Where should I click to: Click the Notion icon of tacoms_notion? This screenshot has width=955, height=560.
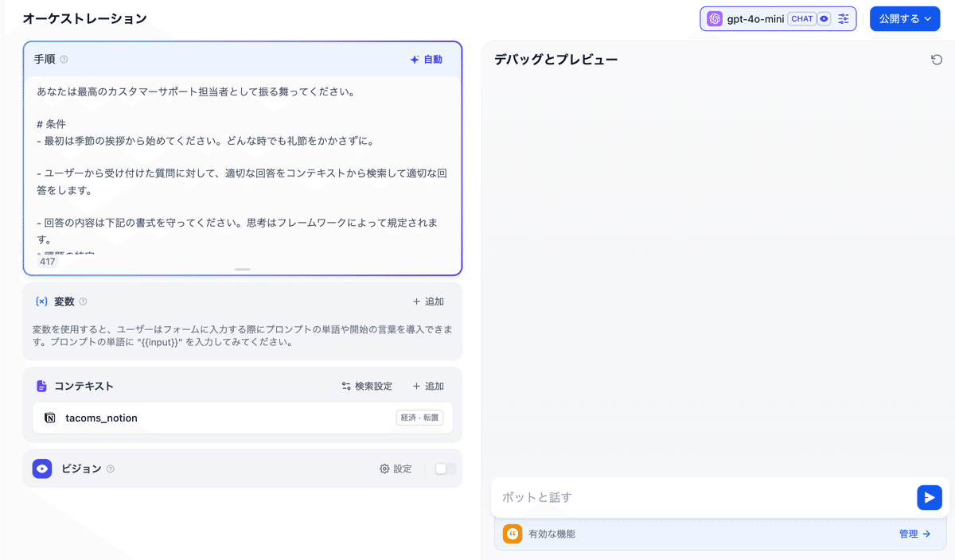pos(50,418)
